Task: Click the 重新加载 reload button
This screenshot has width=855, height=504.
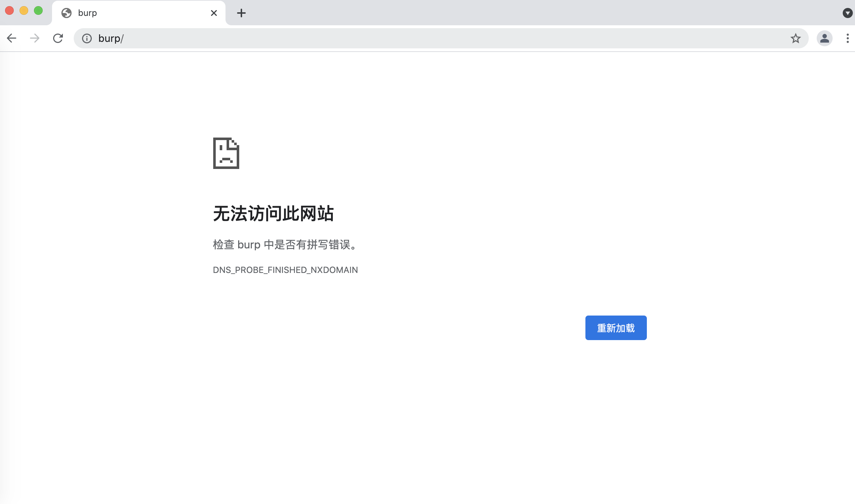Action: coord(616,328)
